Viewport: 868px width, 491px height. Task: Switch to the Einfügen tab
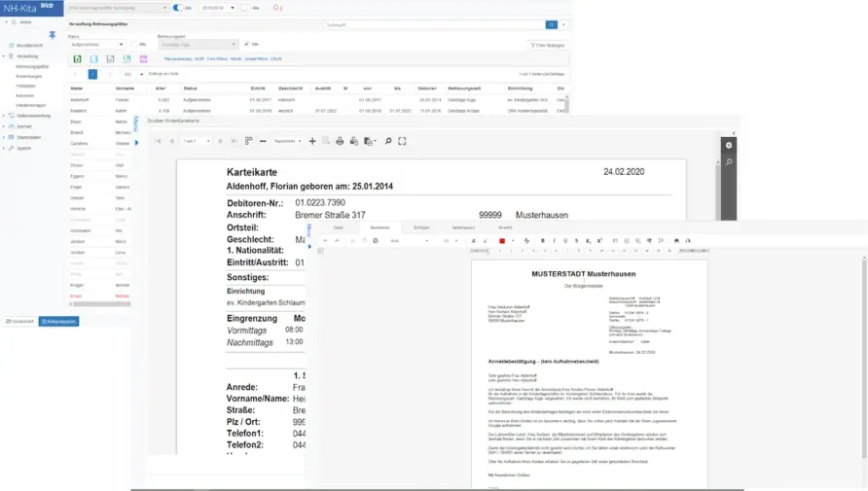(x=421, y=227)
